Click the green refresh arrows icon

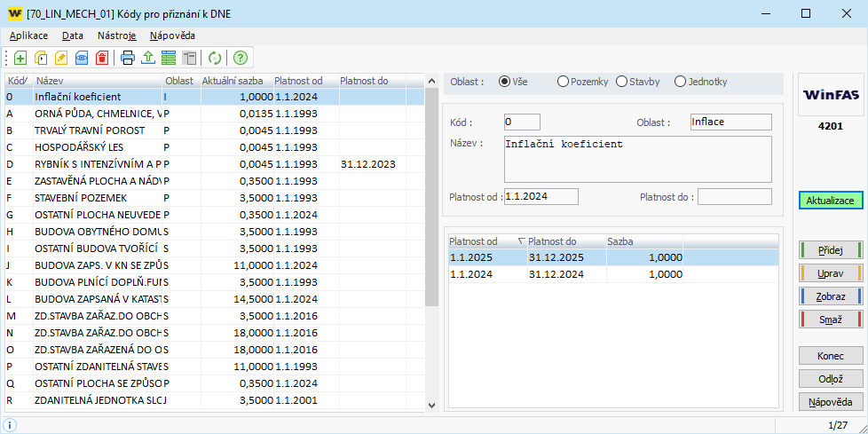pos(215,58)
